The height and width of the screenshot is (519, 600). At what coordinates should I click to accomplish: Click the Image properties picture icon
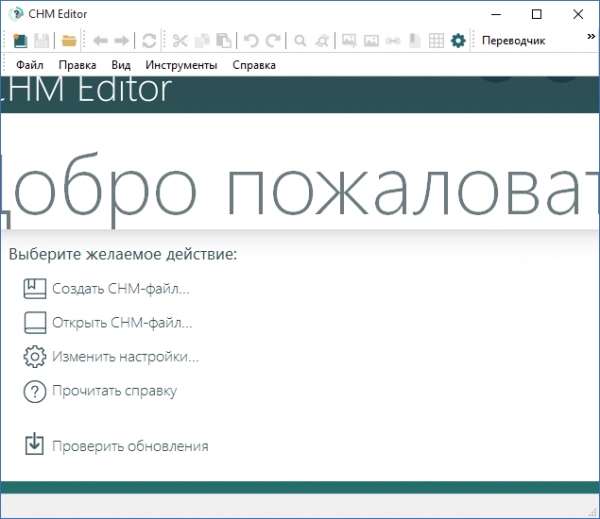(x=371, y=41)
